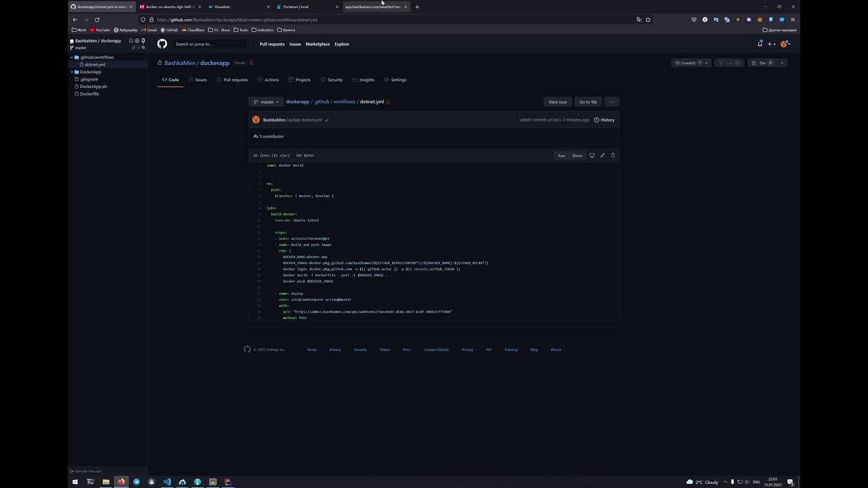Image resolution: width=868 pixels, height=488 pixels.
Task: Open the Pocket save icon in toolbar
Action: point(694,20)
